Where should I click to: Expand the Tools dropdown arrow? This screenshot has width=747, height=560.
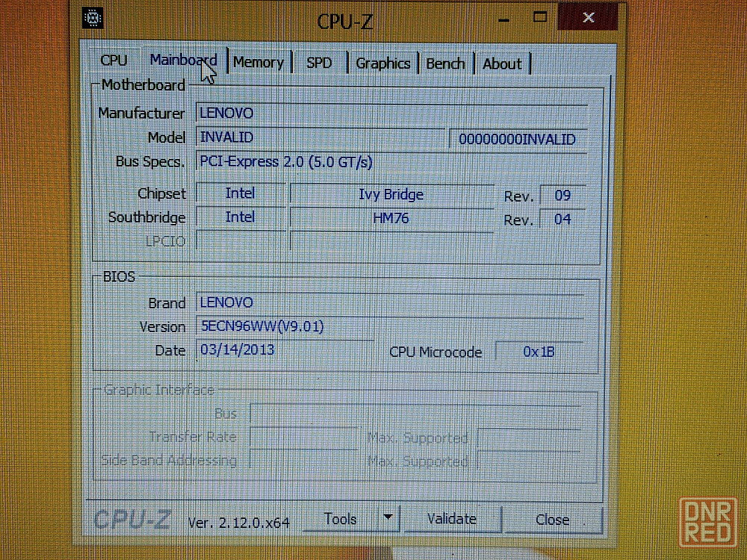[388, 518]
